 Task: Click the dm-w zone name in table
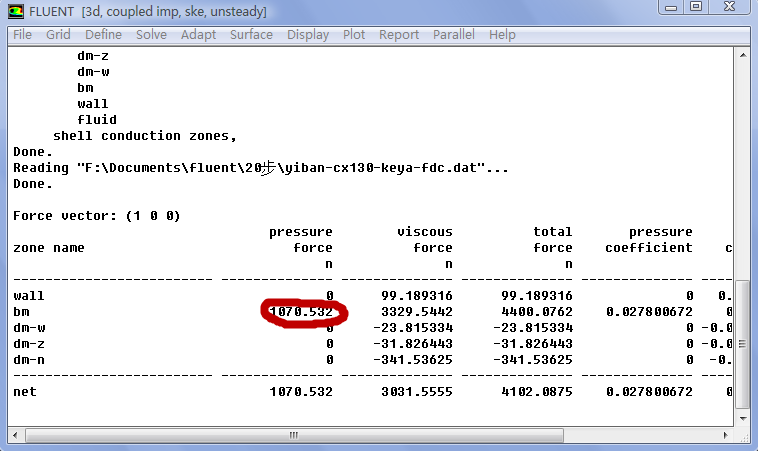coord(29,328)
